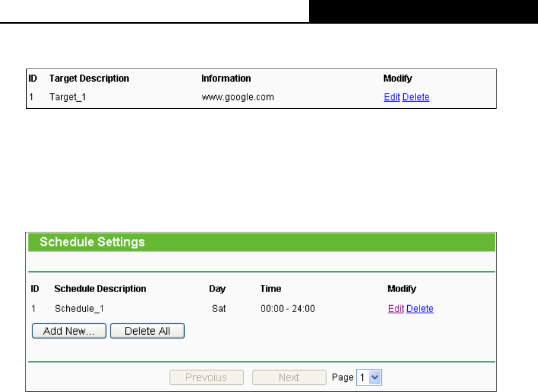Click the Delete All button
538x392 pixels.
click(x=147, y=331)
